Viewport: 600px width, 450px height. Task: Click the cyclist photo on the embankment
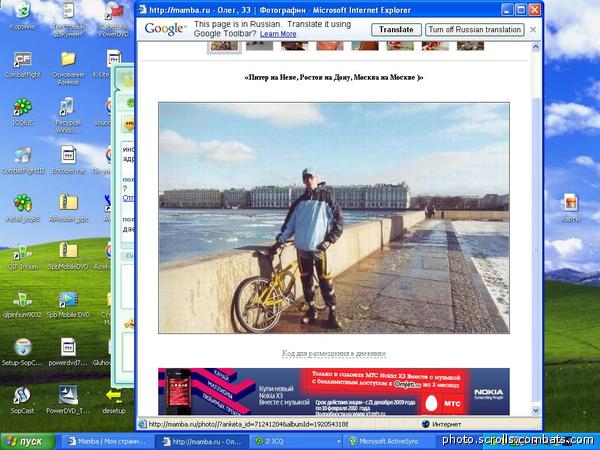(x=334, y=218)
